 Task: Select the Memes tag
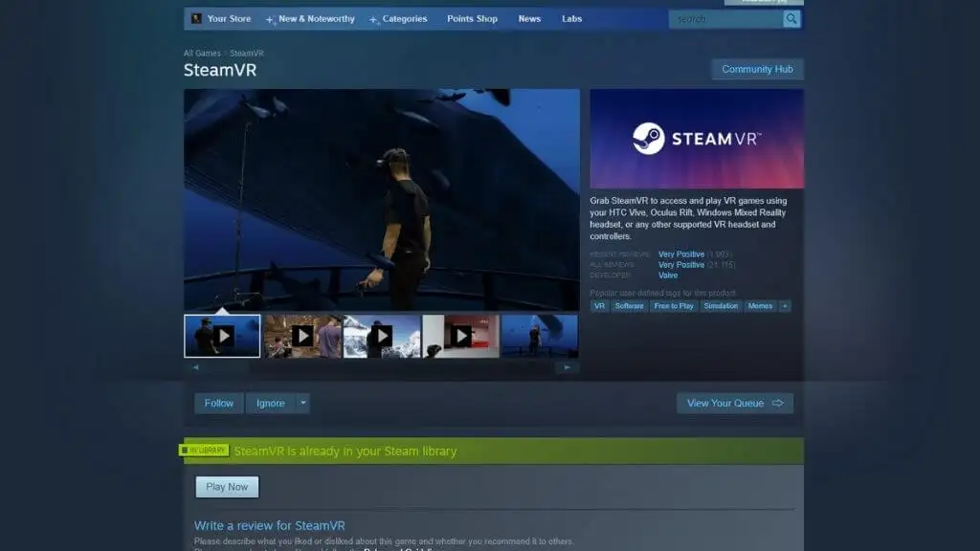click(760, 306)
